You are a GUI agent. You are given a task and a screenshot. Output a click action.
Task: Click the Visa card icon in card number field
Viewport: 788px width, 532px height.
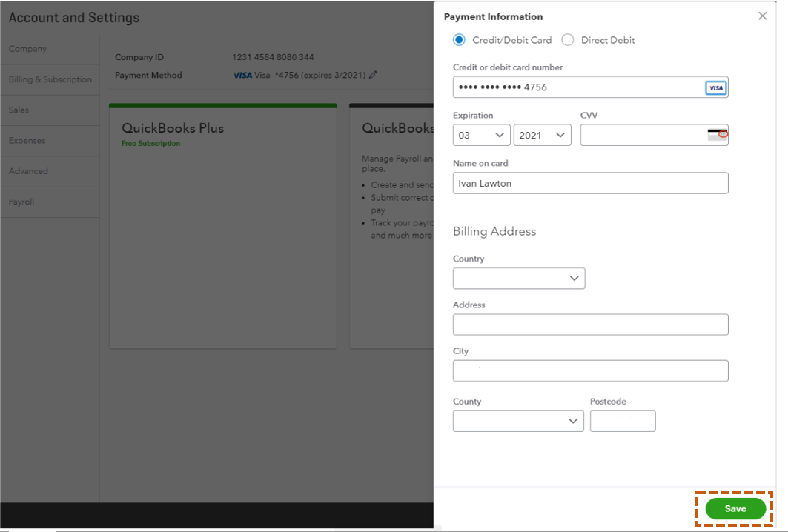pyautogui.click(x=715, y=88)
